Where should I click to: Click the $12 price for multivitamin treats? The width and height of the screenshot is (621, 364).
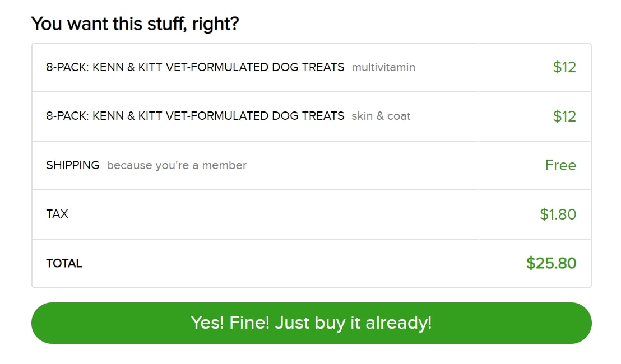tap(564, 67)
